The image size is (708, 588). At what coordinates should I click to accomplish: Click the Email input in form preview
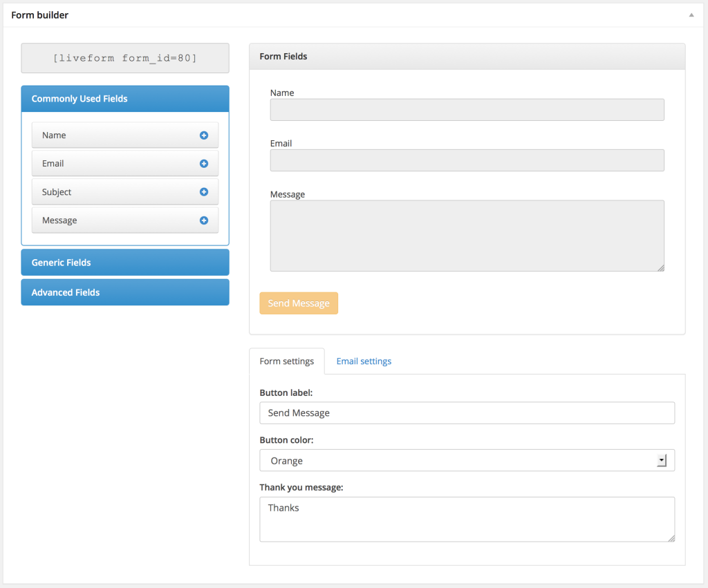pos(467,160)
